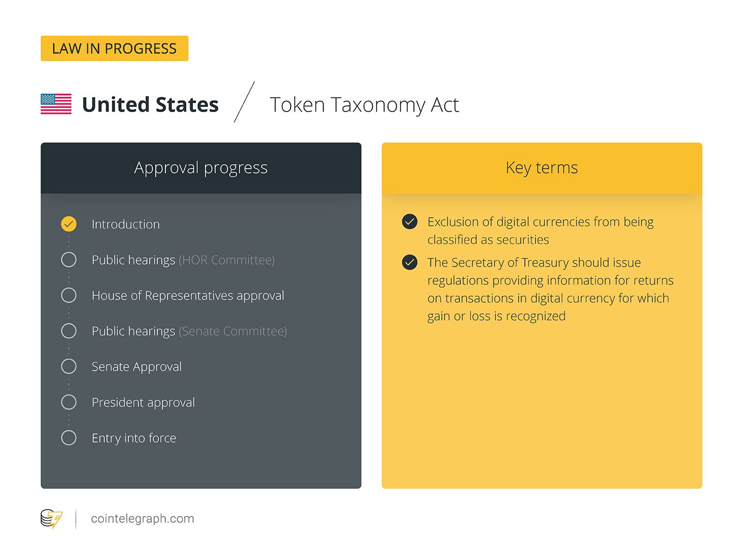
Task: Select the Senate Committee hearings circle
Action: 69,331
